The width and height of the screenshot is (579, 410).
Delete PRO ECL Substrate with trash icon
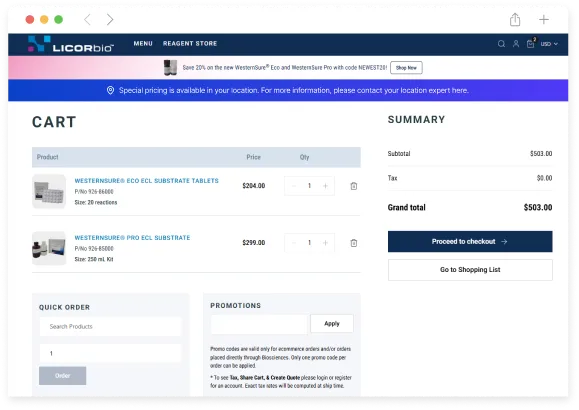[353, 243]
